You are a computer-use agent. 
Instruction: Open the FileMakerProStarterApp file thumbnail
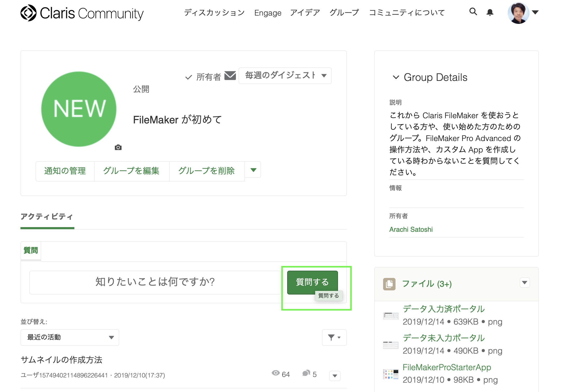coord(391,374)
